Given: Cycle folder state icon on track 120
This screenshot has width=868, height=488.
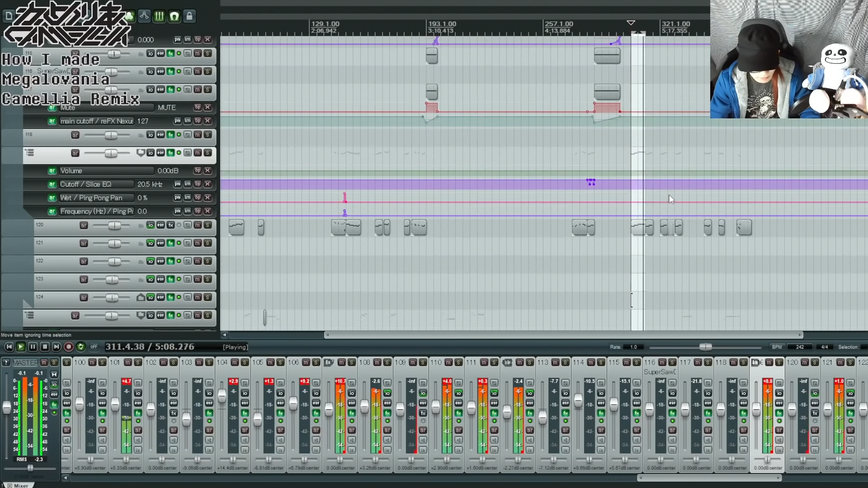Looking at the screenshot, I should (x=141, y=225).
